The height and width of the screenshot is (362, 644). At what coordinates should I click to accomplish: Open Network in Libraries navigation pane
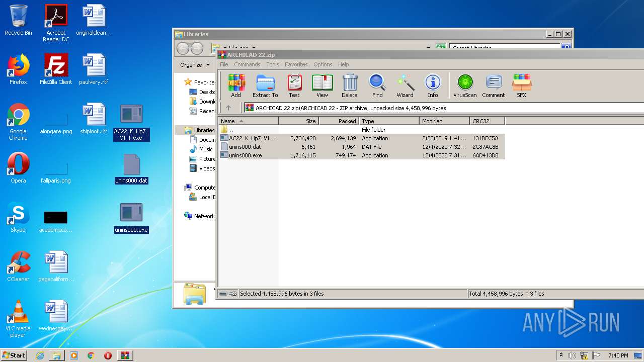[x=200, y=216]
